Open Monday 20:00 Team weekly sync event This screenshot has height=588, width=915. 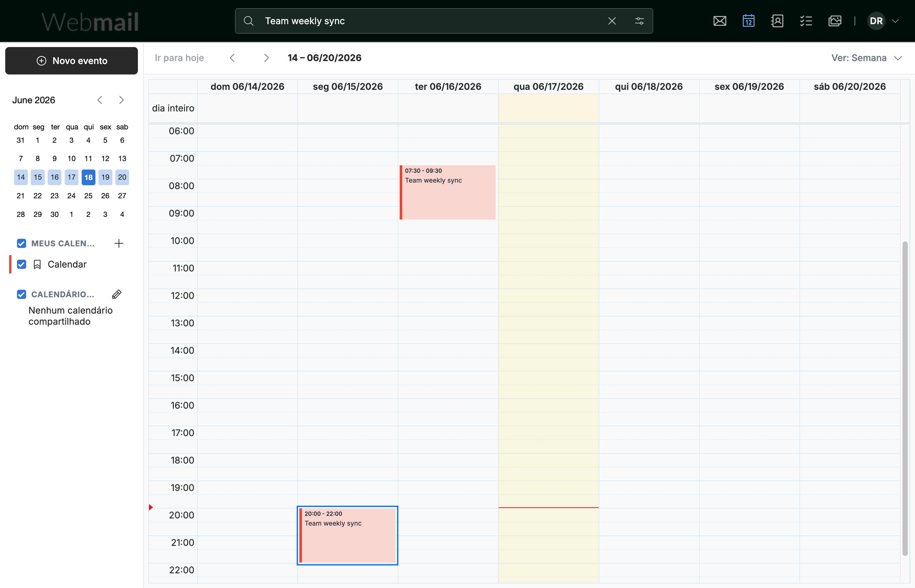[347, 535]
